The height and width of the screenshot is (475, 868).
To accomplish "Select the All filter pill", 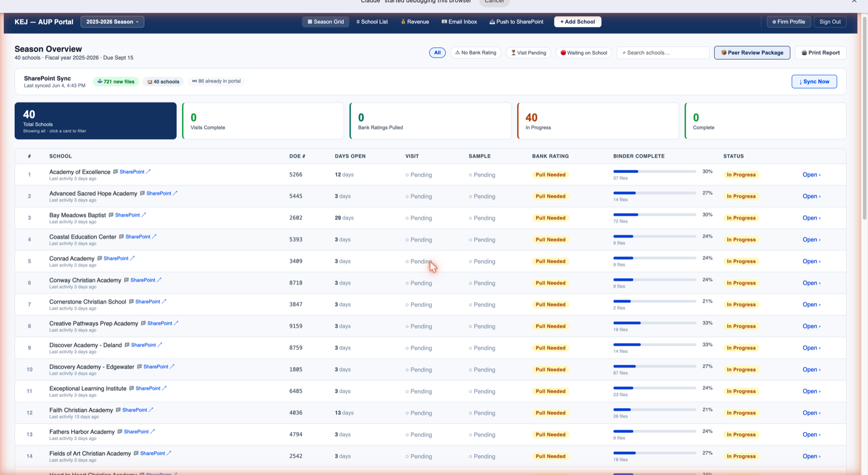I will click(437, 53).
